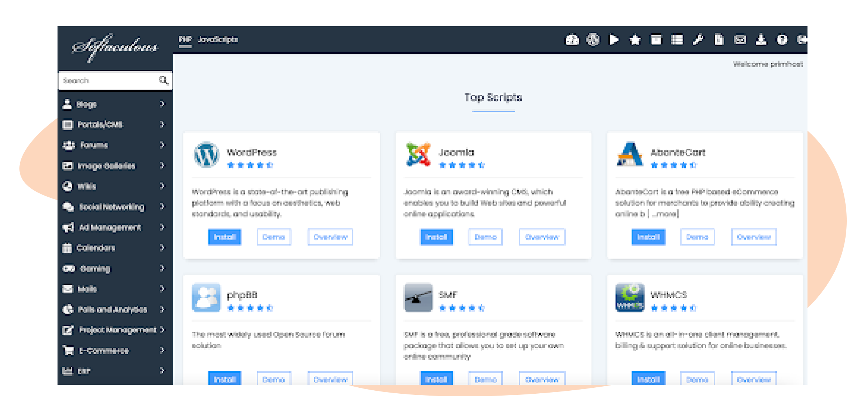
Task: Click the WordPress manager icon in top bar
Action: [x=593, y=40]
